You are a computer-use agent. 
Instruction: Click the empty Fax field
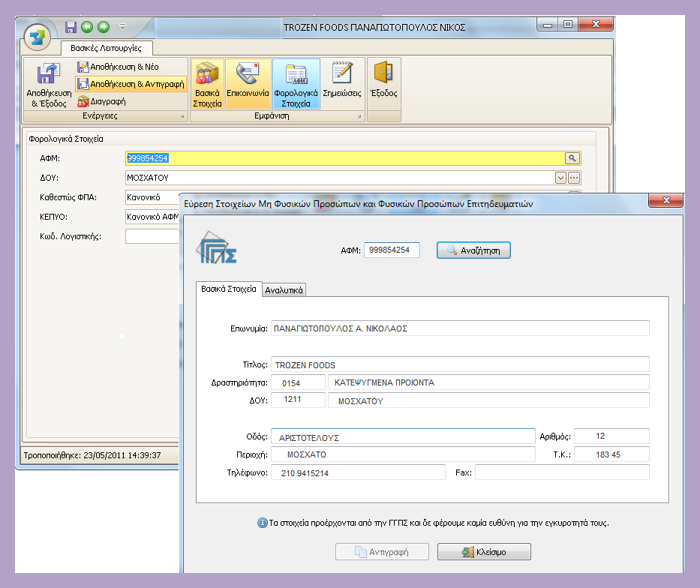point(563,472)
